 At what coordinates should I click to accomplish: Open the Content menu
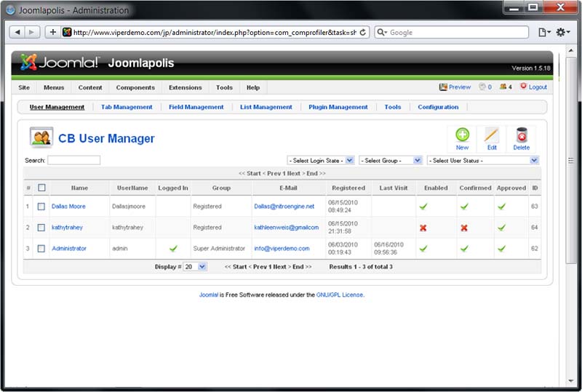coord(89,87)
